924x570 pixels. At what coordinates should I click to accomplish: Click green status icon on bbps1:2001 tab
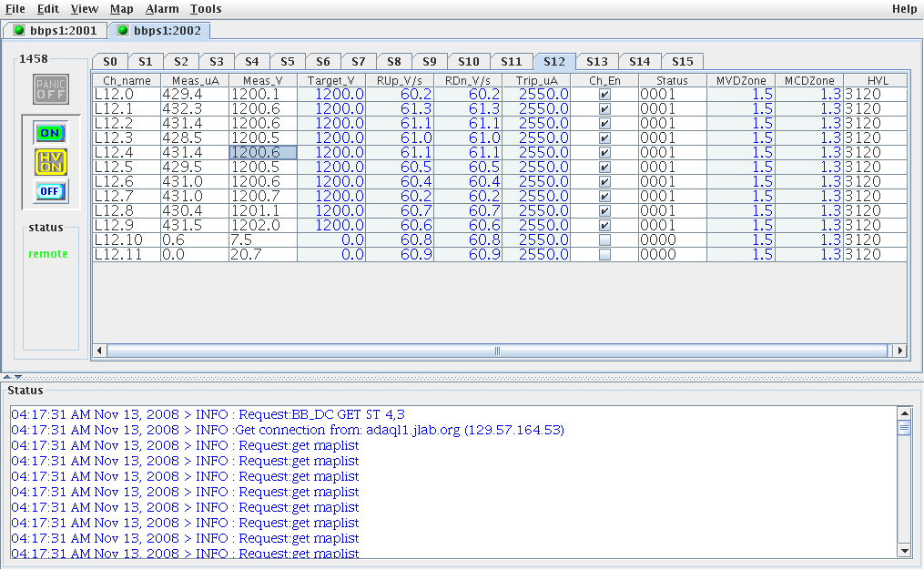[x=19, y=30]
